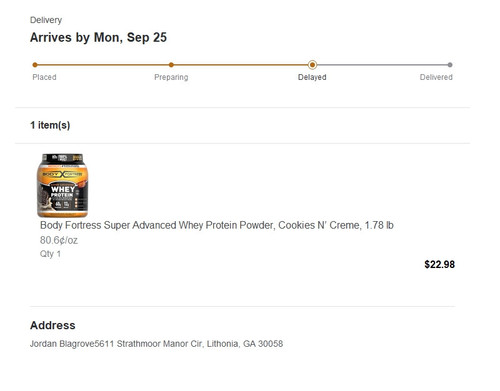Click the $22.98 item price
500x391 pixels.
[x=439, y=264]
